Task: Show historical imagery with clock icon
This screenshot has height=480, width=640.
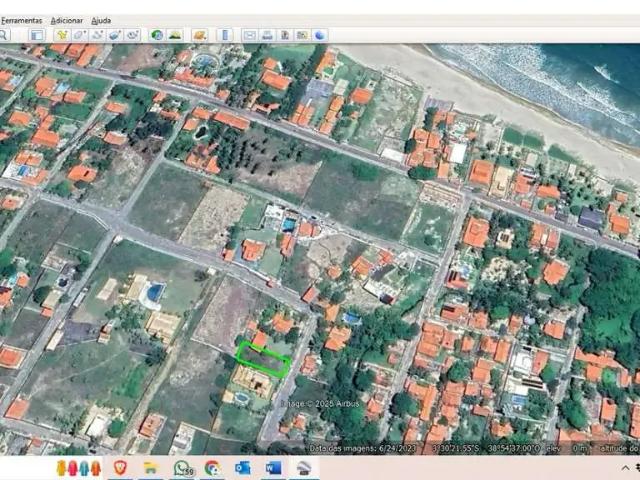Action: pyautogui.click(x=157, y=35)
